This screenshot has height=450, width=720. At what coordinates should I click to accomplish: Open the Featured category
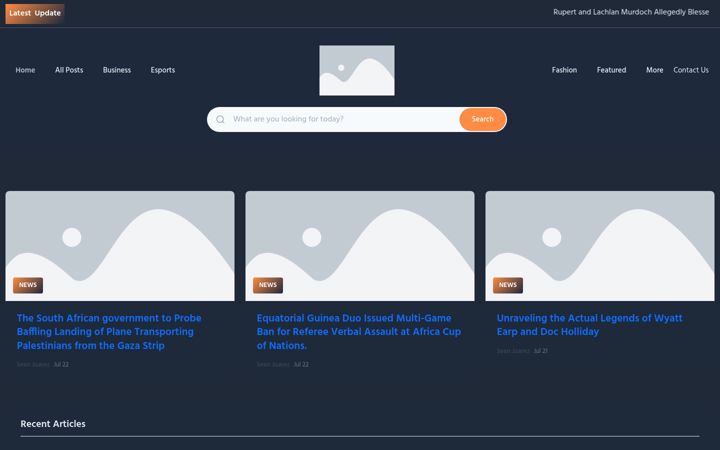[611, 70]
